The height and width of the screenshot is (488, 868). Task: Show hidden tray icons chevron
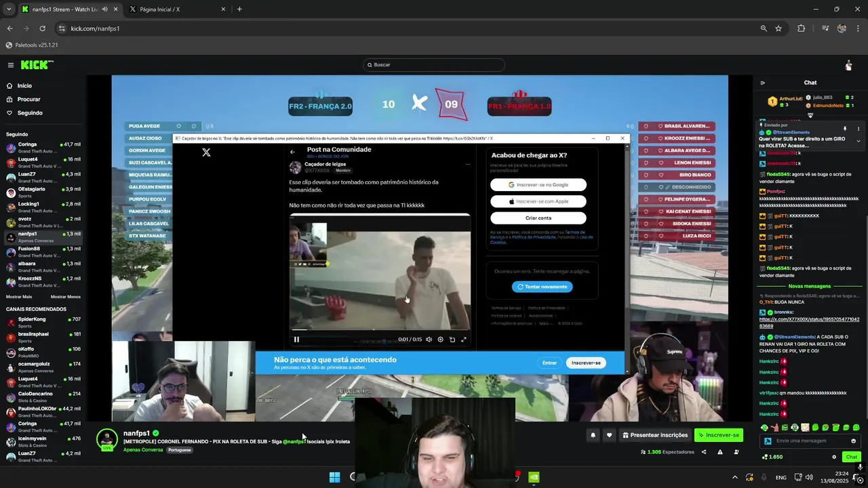click(x=734, y=478)
